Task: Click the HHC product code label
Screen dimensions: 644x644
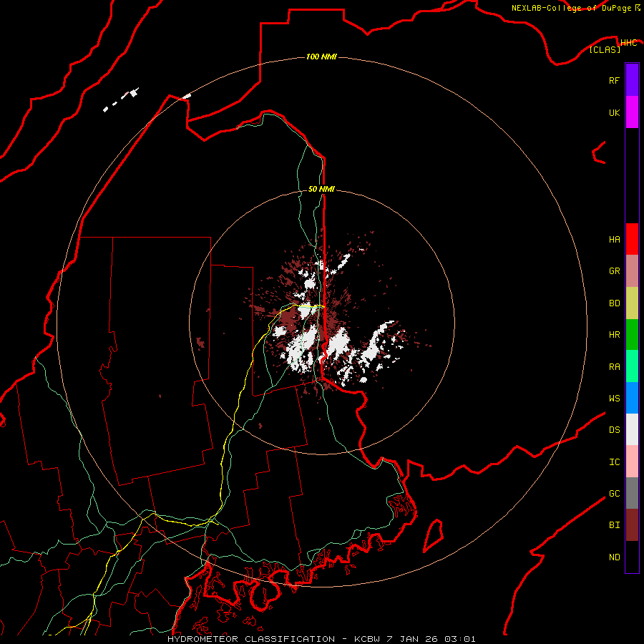Action: [628, 43]
